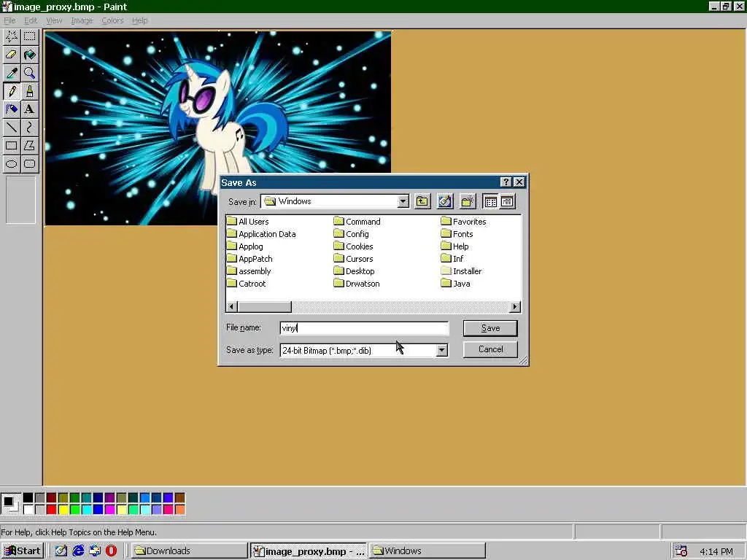
Task: Select the Rectangle shape tool
Action: coord(12,146)
